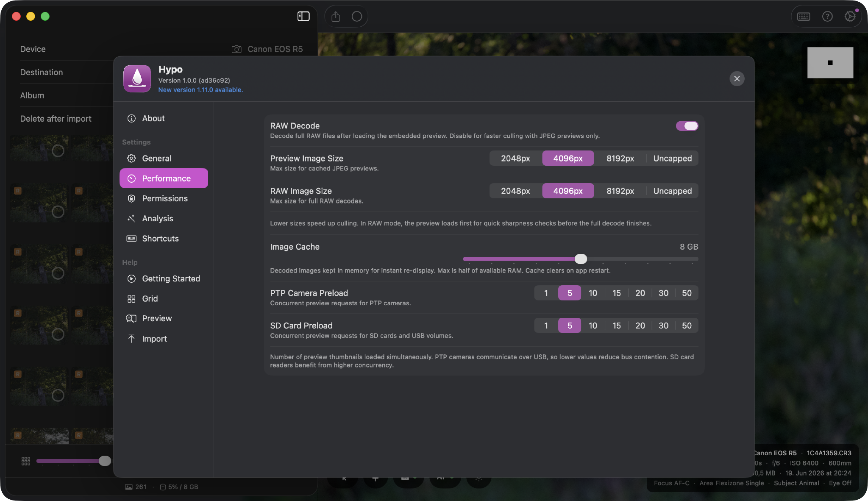The height and width of the screenshot is (501, 868).
Task: Open the settings gear in top right
Action: pos(850,17)
